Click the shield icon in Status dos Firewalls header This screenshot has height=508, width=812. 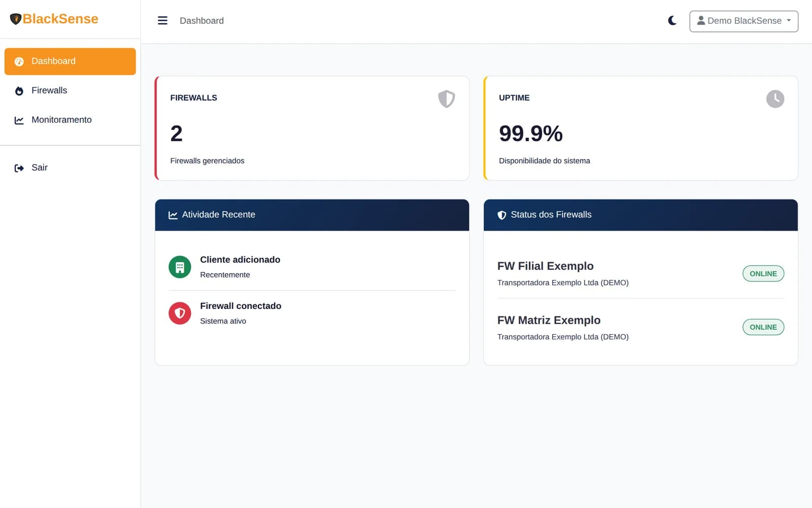(502, 215)
